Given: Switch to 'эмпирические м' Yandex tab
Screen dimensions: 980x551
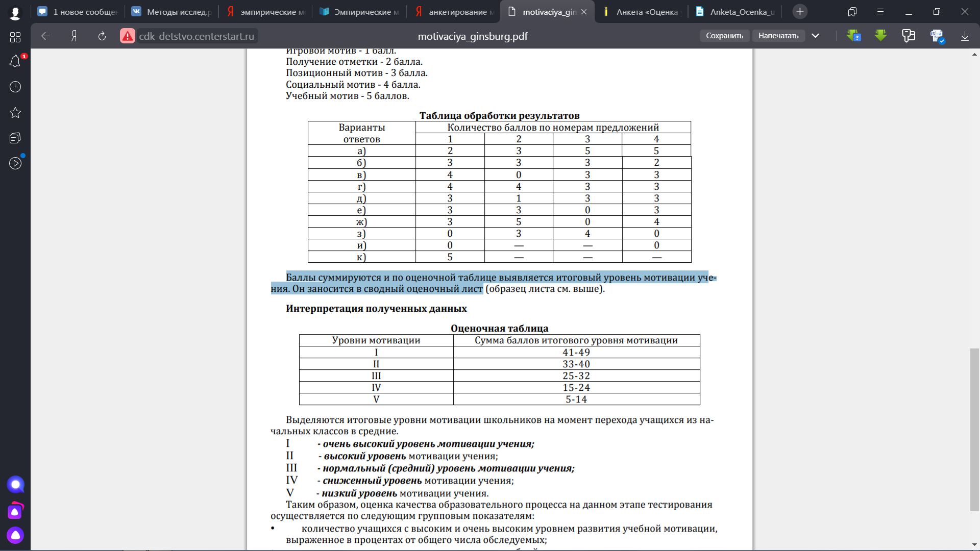Looking at the screenshot, I should point(265,12).
